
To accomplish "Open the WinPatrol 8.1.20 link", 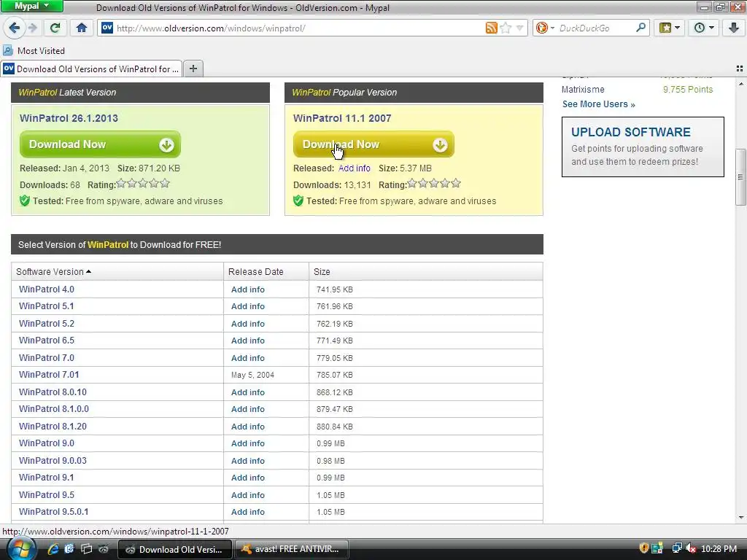I will pos(53,426).
